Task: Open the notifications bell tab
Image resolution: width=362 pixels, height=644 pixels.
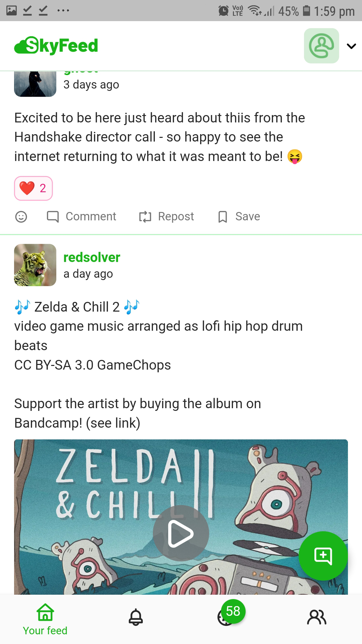Action: coord(136,617)
